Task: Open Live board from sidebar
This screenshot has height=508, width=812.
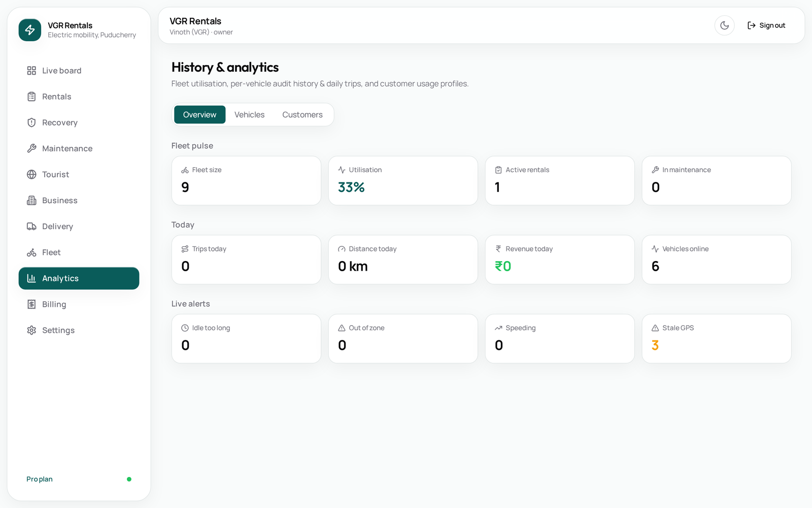Action: point(79,71)
